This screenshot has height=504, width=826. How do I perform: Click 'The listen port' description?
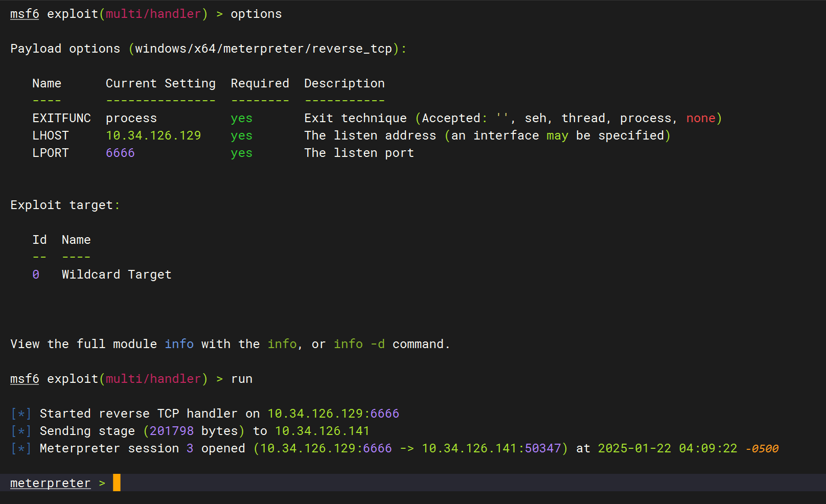coord(359,153)
